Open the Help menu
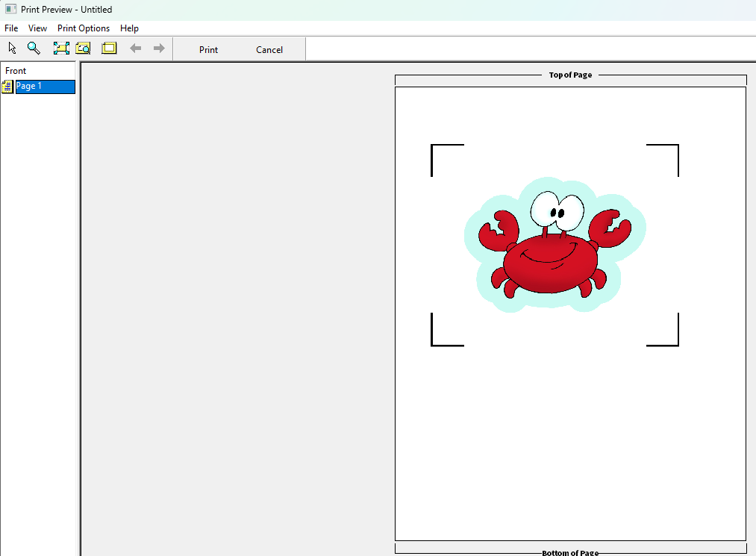Screen dimensions: 756x556 tap(129, 28)
